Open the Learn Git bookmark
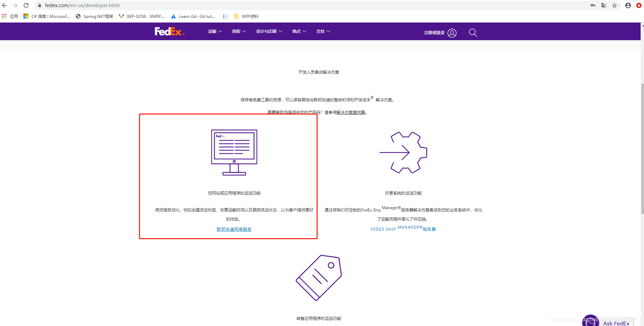 coord(193,16)
